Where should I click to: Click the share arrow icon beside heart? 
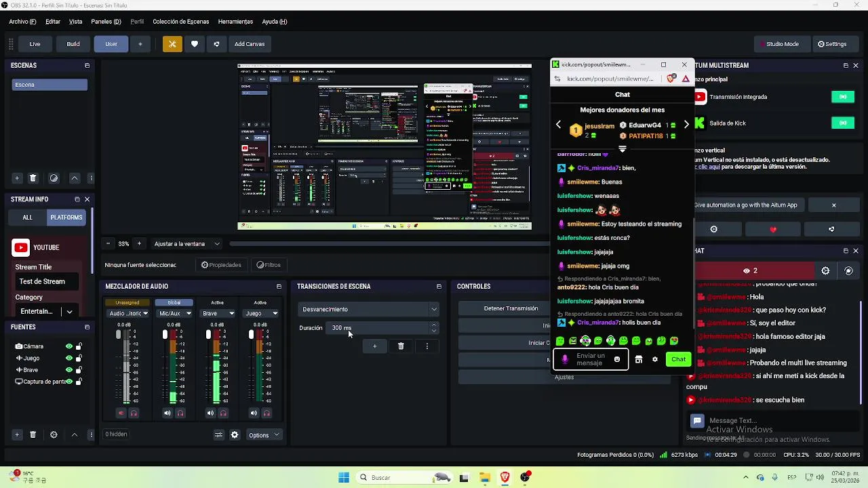[x=216, y=44]
